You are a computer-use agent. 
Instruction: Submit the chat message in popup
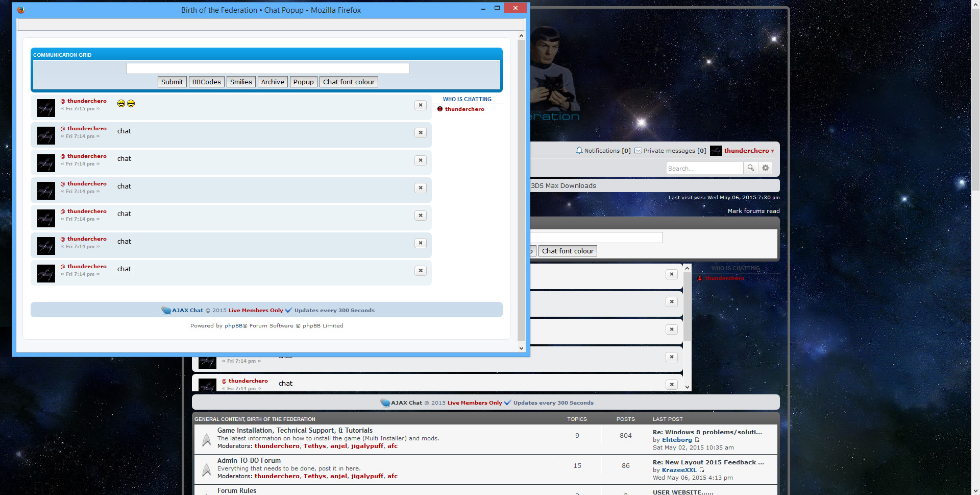(x=172, y=82)
